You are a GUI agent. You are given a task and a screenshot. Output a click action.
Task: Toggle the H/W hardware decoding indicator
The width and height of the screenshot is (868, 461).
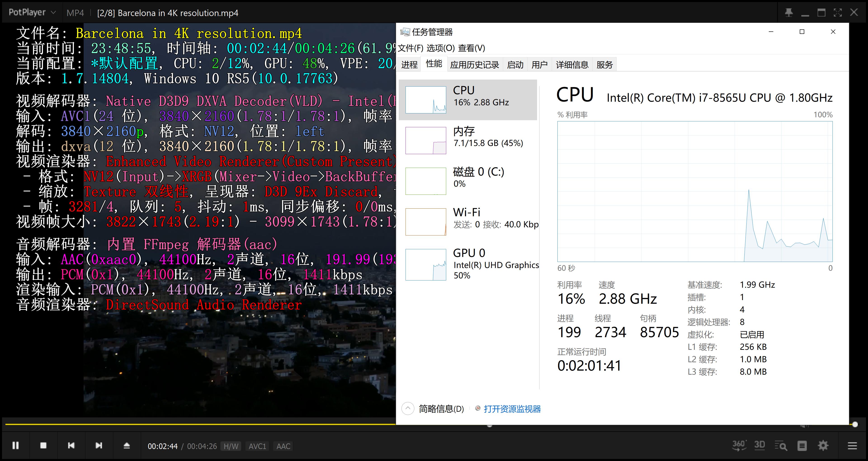(231, 446)
